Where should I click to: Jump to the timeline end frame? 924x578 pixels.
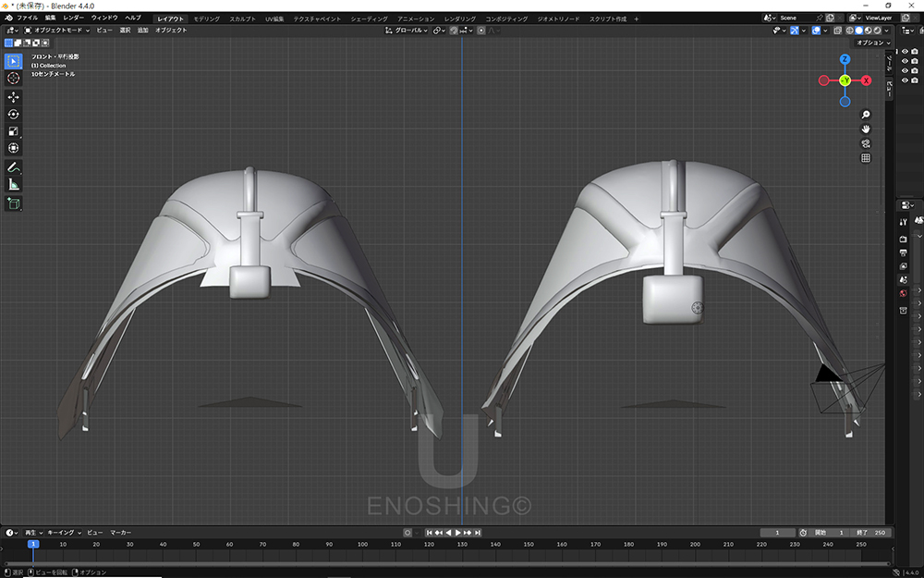click(x=478, y=533)
